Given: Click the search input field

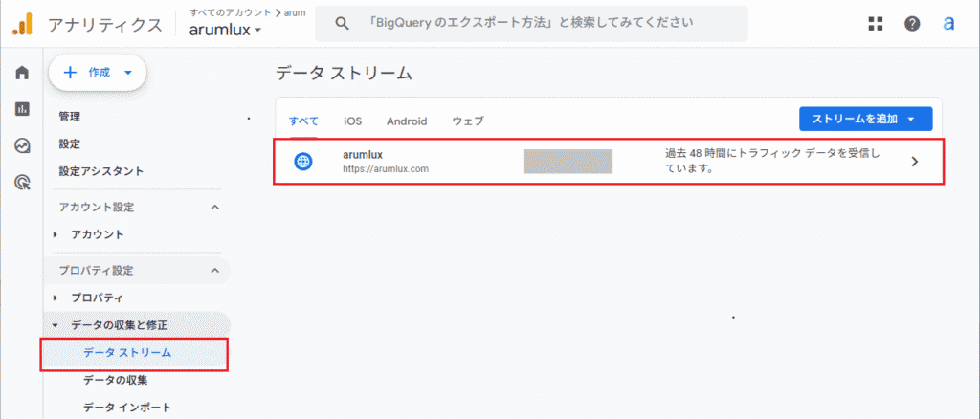Looking at the screenshot, I should click(x=531, y=24).
